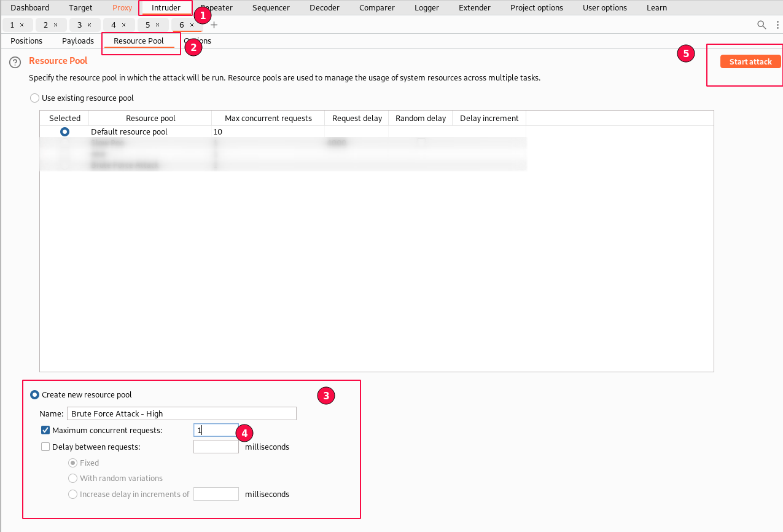Select Default resource pool radio button

point(64,132)
